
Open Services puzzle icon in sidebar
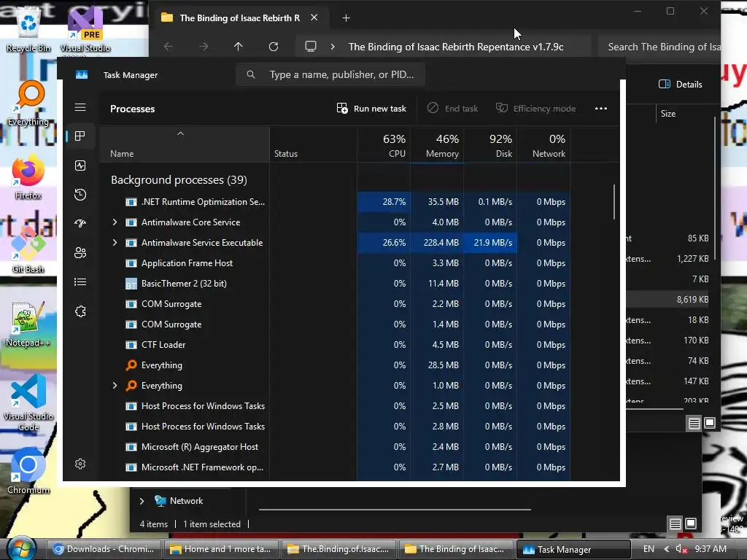tap(80, 311)
